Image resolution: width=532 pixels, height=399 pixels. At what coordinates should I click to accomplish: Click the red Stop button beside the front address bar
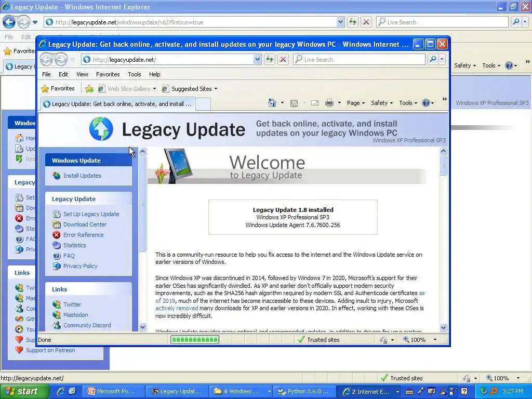283,59
